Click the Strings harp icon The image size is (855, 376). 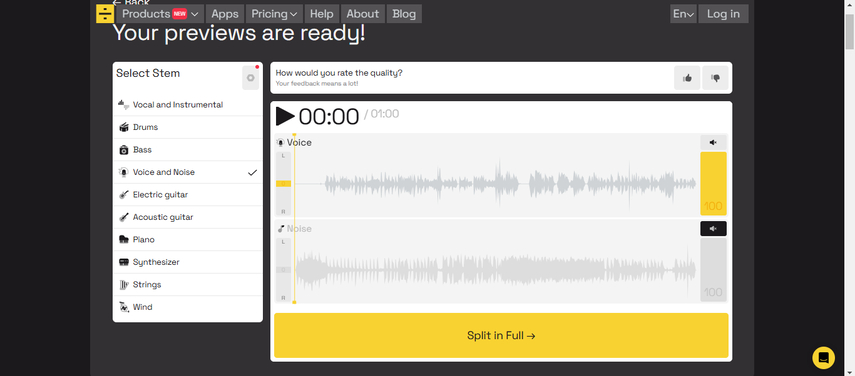[x=124, y=284]
